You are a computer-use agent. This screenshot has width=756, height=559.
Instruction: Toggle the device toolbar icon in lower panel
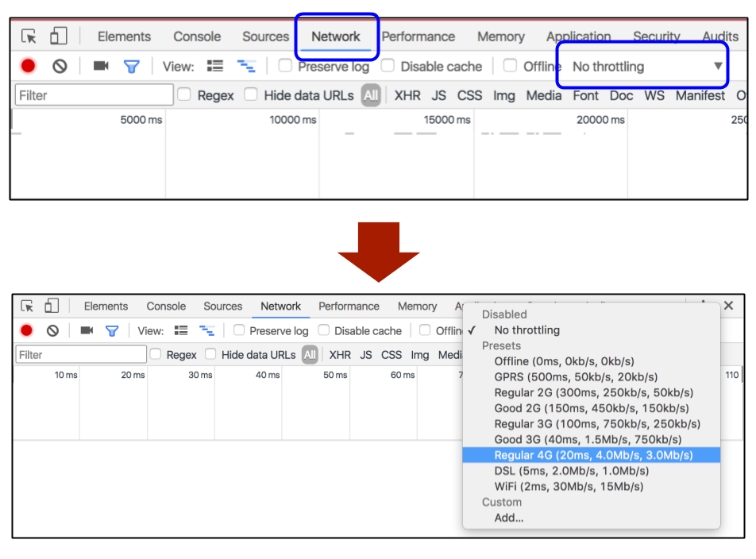coord(50,306)
